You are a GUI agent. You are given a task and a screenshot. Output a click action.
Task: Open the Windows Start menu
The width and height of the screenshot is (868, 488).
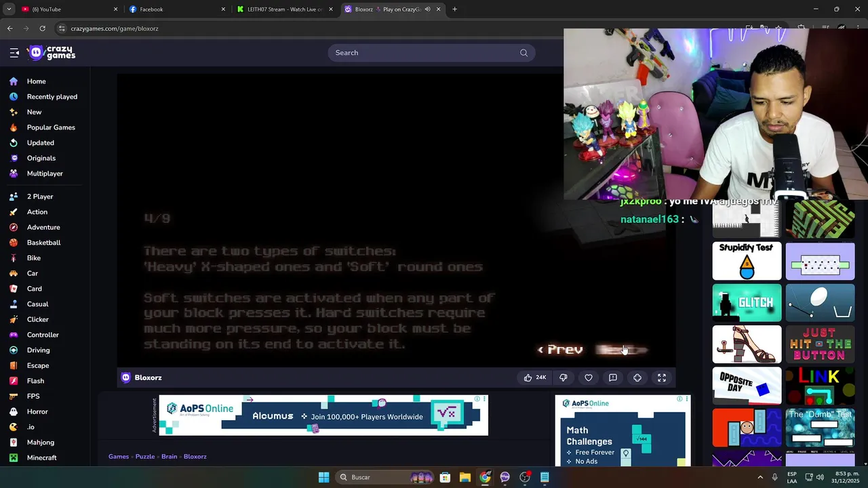pos(323,477)
